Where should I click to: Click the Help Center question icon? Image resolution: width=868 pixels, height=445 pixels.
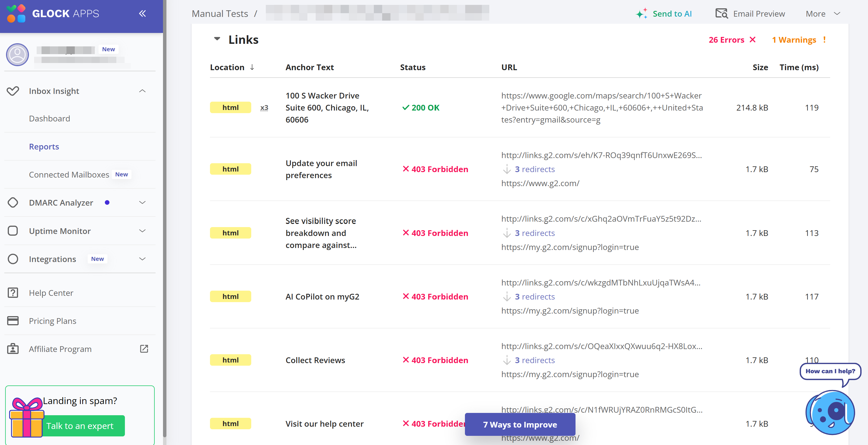click(13, 293)
